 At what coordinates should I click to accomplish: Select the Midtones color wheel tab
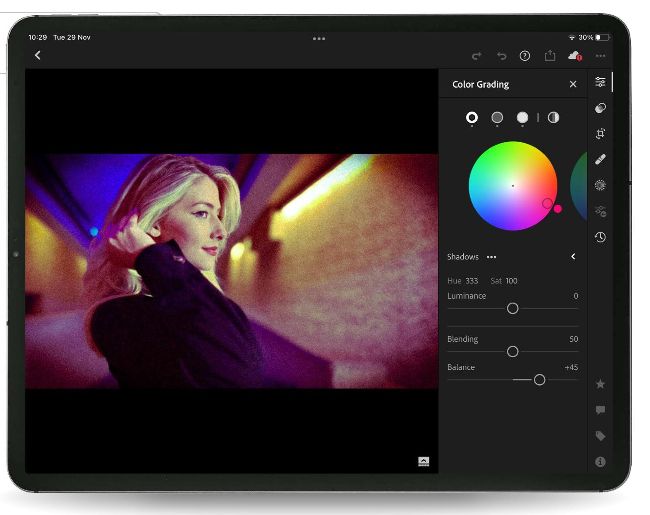click(497, 118)
